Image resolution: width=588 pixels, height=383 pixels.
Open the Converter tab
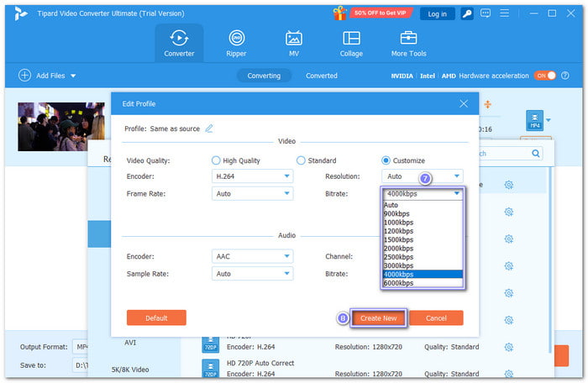pyautogui.click(x=179, y=44)
